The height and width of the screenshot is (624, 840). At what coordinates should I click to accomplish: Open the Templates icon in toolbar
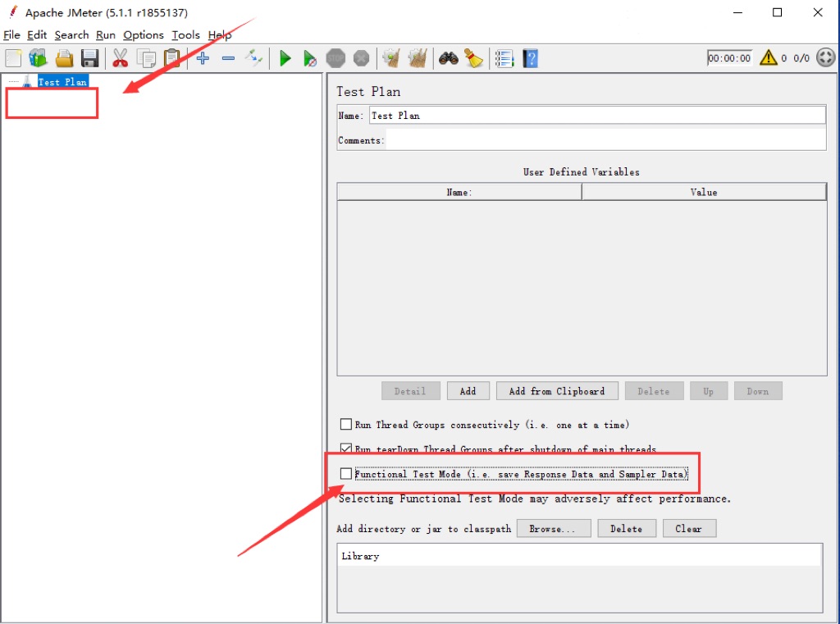coord(38,58)
